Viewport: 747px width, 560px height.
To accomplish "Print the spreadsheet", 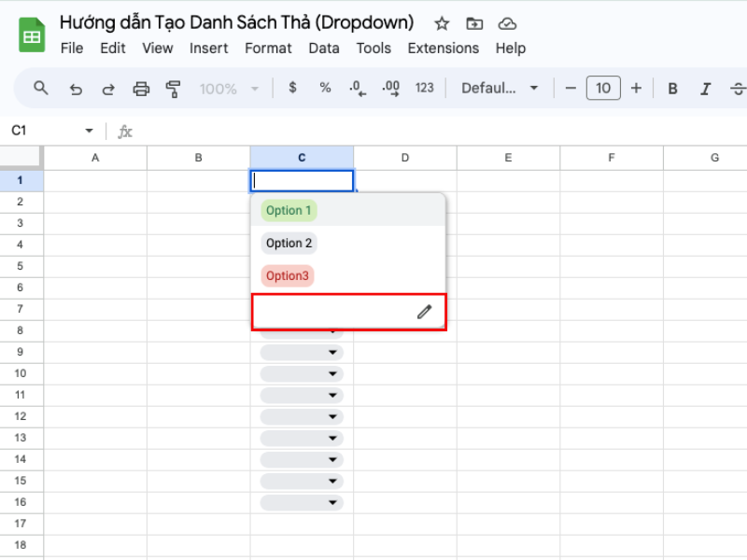I will pyautogui.click(x=141, y=89).
